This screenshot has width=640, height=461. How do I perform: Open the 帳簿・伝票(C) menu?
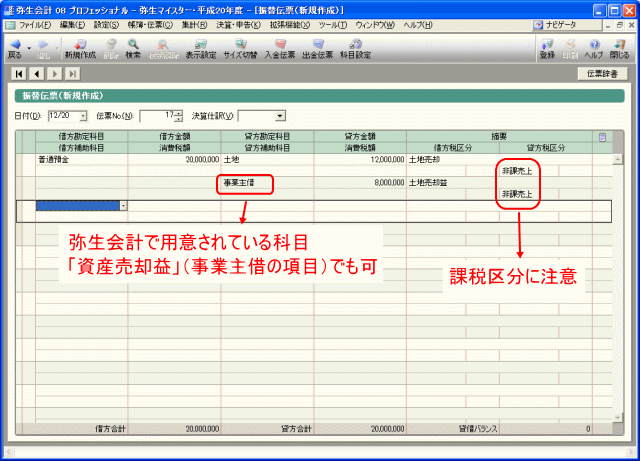[x=150, y=25]
